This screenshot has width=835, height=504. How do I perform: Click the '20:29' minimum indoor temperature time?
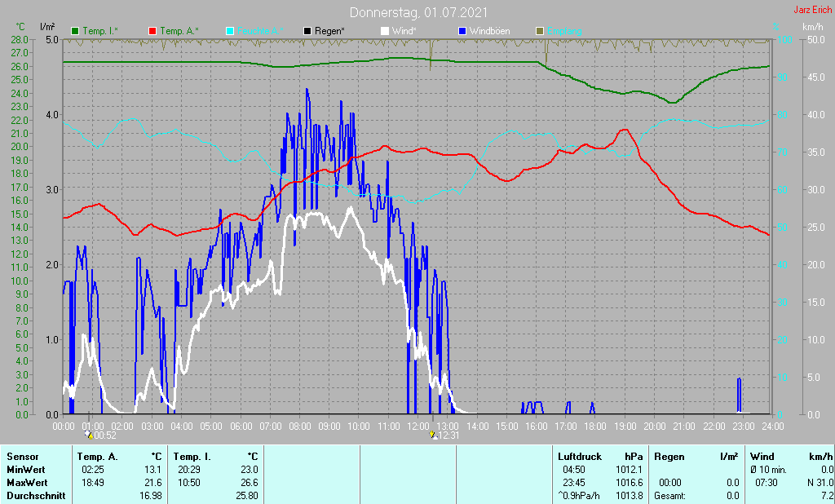point(189,470)
